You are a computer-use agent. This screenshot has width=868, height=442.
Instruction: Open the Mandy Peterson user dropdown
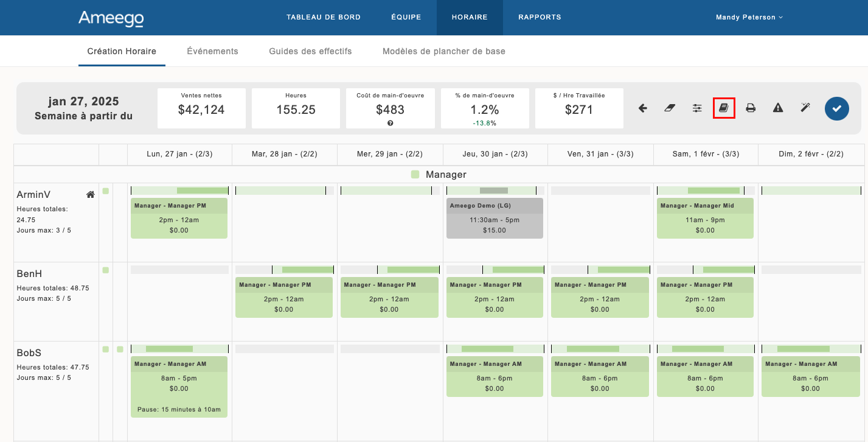749,18
